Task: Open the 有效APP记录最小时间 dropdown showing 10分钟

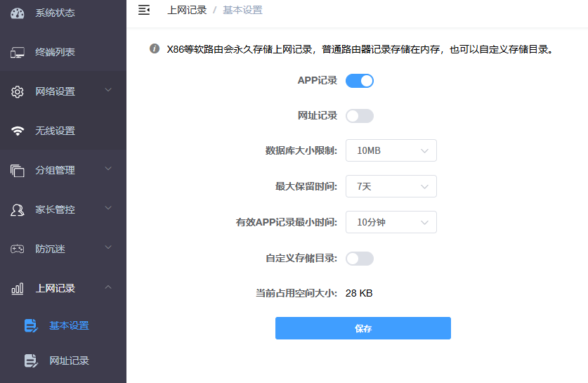Action: [x=391, y=222]
